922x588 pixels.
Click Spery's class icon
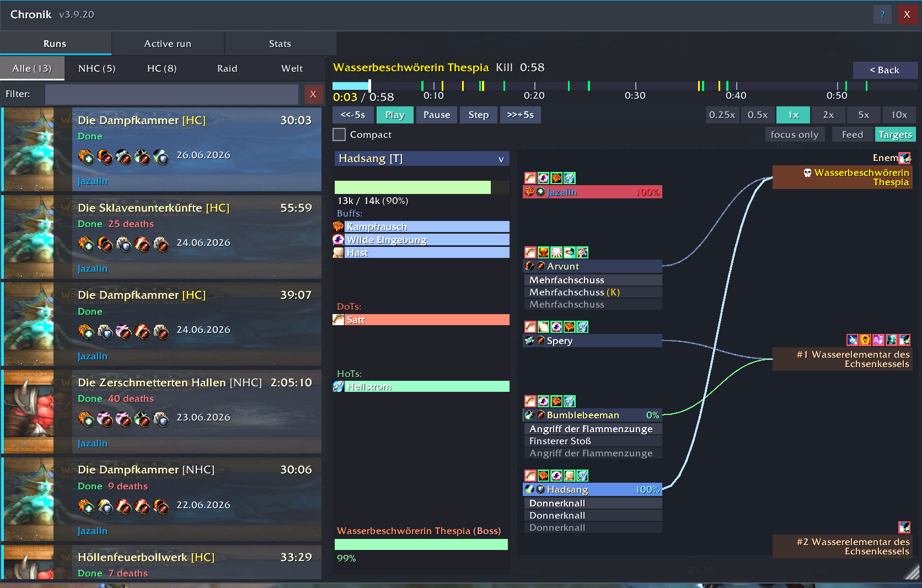pos(529,341)
